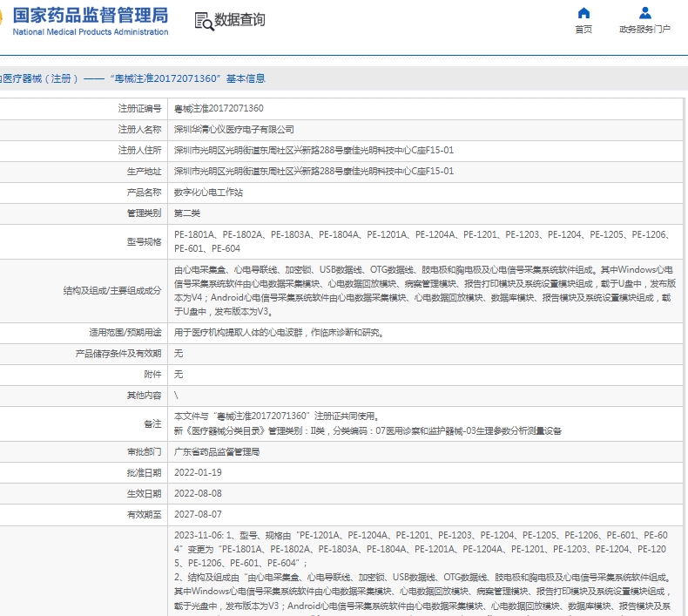Select company name 深圳华清心仪医疗电子有限公司

tap(234, 130)
